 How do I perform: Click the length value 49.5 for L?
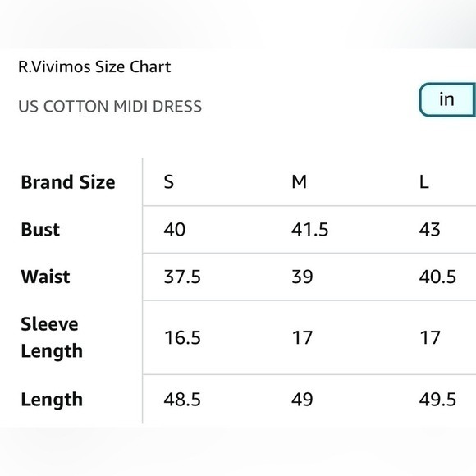(x=437, y=399)
